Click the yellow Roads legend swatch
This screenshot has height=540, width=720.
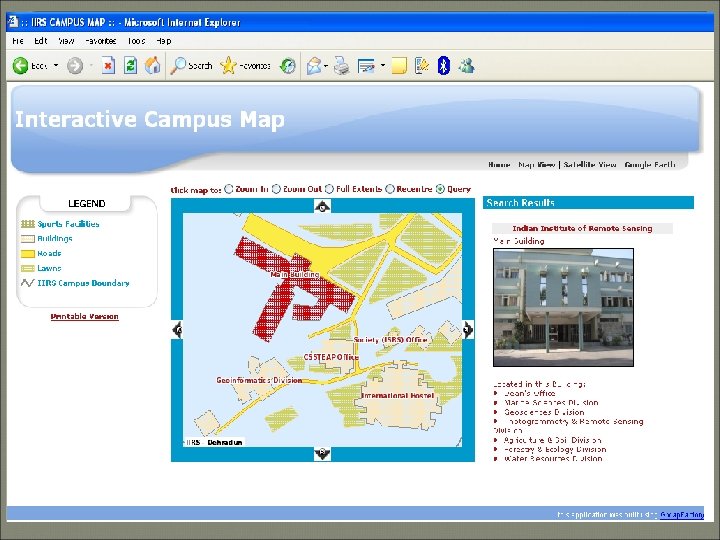28,253
